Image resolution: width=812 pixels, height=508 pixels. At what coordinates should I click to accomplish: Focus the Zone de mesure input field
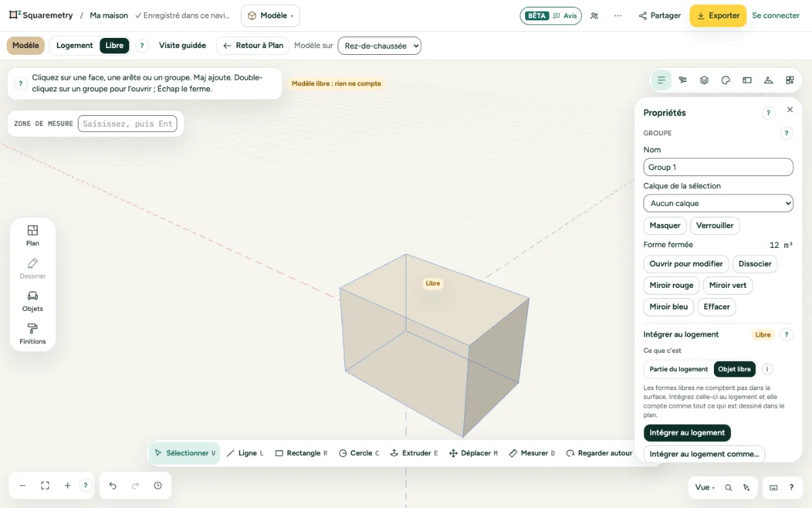coord(127,124)
